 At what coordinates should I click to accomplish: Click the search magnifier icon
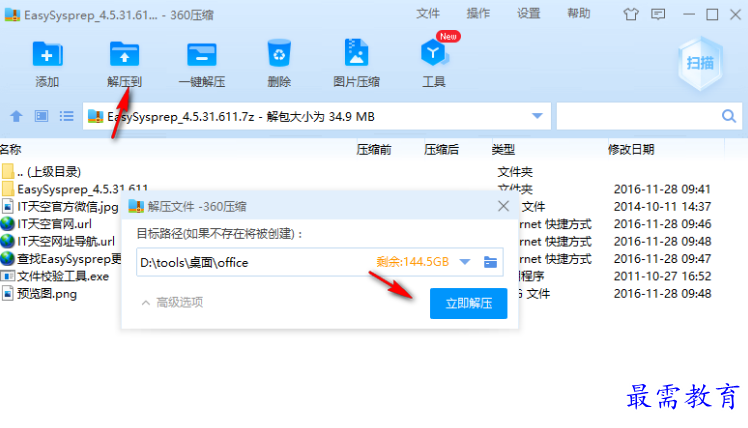(x=728, y=116)
